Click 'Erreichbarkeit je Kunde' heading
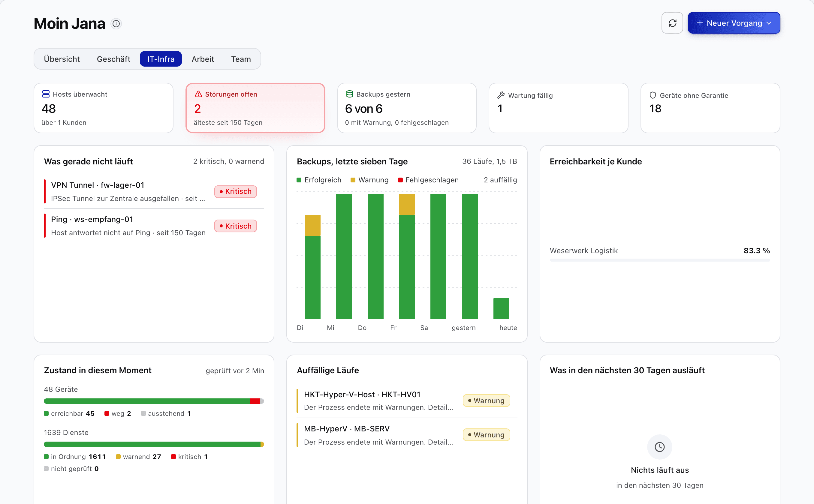The height and width of the screenshot is (504, 814). [595, 161]
